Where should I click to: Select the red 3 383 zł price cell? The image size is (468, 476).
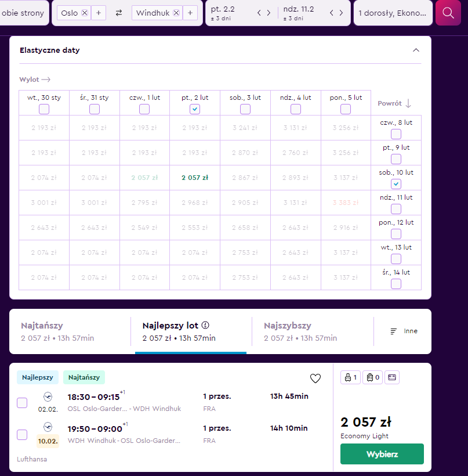[x=346, y=203]
